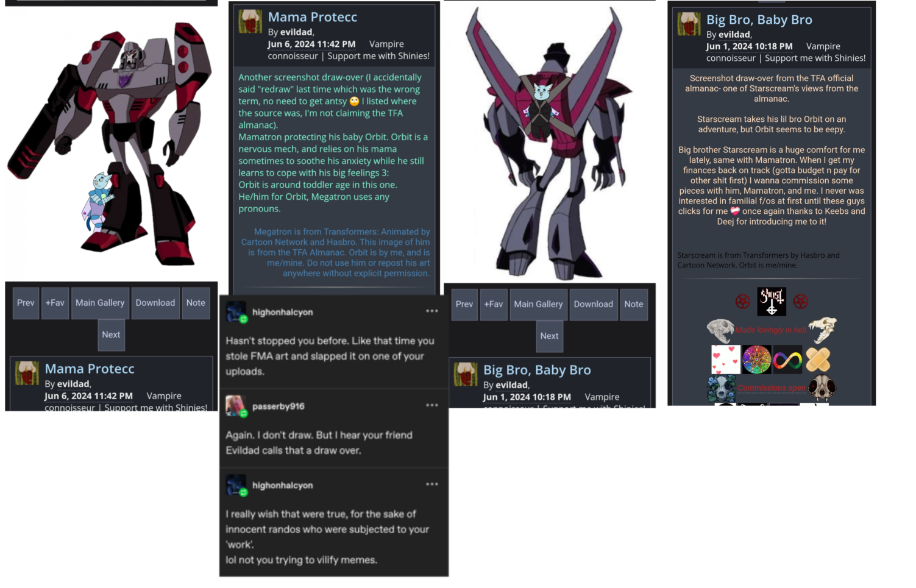Image resolution: width=916 pixels, height=588 pixels.
Task: Open Main Gallery under Megatron artwork
Action: pos(100,303)
